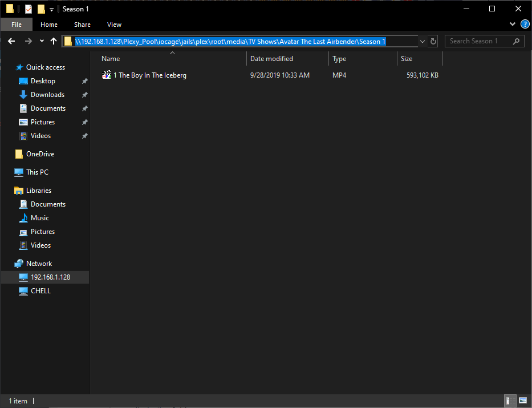Sort files by Date modified column
The width and height of the screenshot is (532, 408).
pos(272,59)
